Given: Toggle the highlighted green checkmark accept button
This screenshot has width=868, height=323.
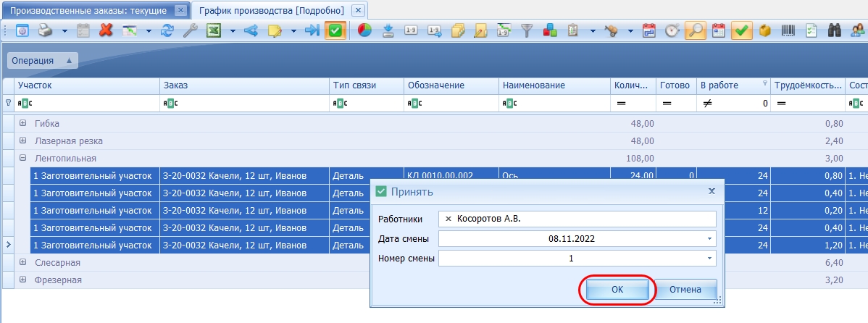Looking at the screenshot, I should pyautogui.click(x=335, y=30).
